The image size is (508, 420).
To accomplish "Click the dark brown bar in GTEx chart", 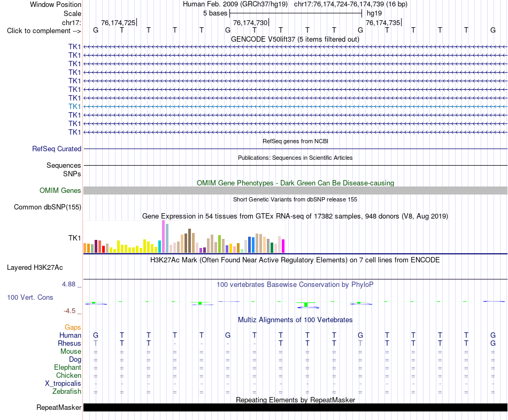I will [x=189, y=240].
